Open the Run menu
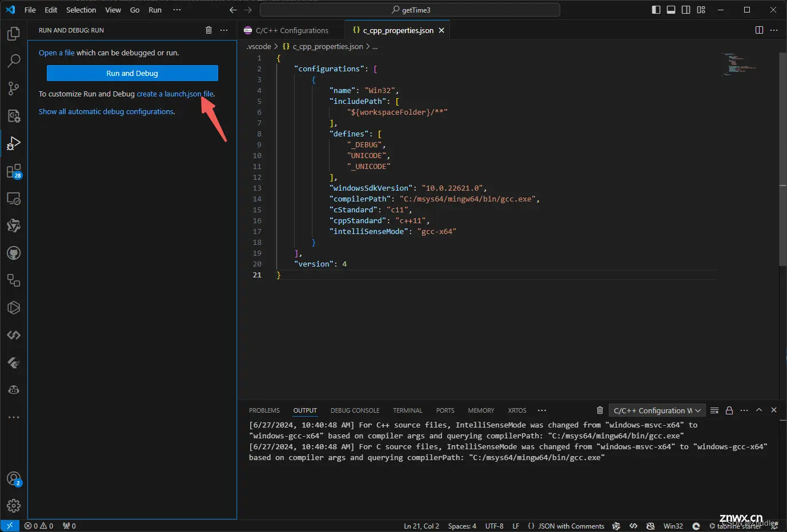The width and height of the screenshot is (787, 532). (x=155, y=10)
